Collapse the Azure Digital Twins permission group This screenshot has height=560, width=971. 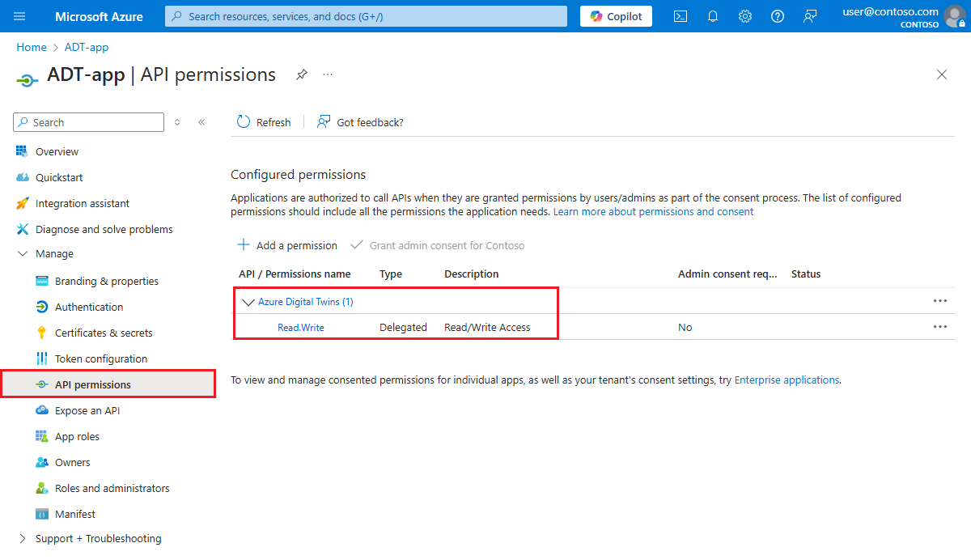pyautogui.click(x=248, y=301)
